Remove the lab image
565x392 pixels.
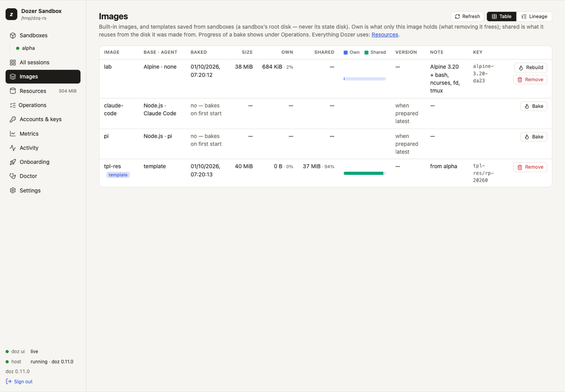[530, 80]
